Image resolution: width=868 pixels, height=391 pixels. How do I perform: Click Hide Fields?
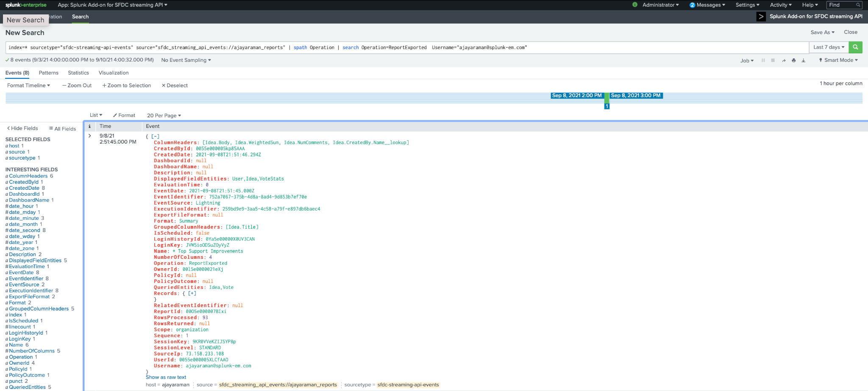[22, 128]
